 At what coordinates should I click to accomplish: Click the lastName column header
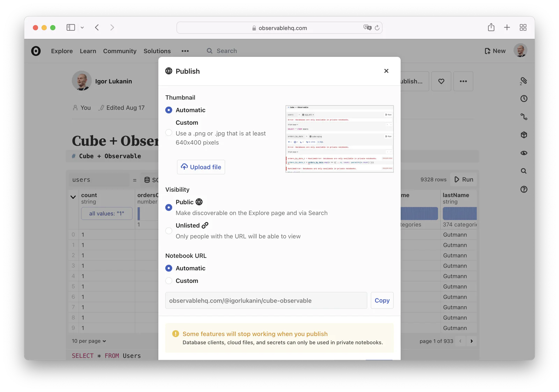(x=456, y=195)
